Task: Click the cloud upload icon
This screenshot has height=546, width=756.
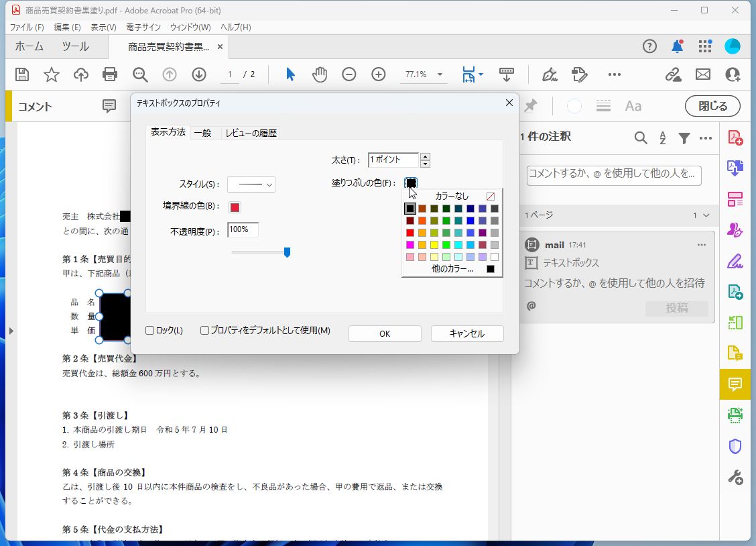Action: pyautogui.click(x=81, y=74)
